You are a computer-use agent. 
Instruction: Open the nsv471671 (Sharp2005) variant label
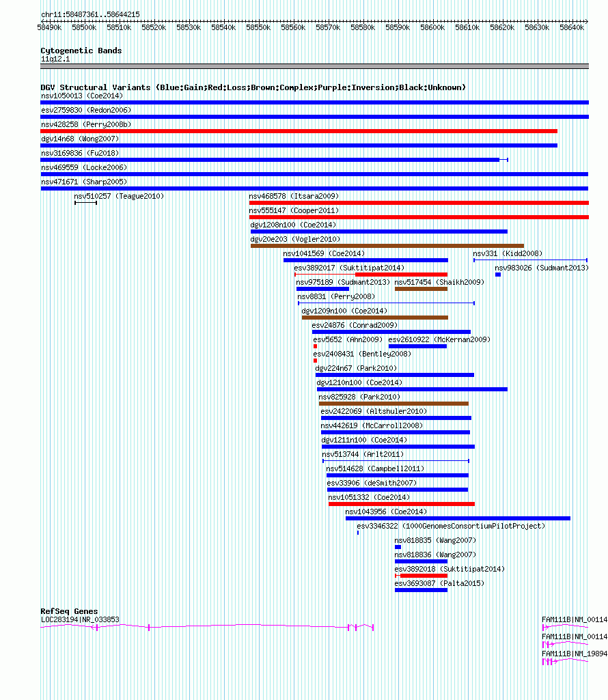coord(84,182)
